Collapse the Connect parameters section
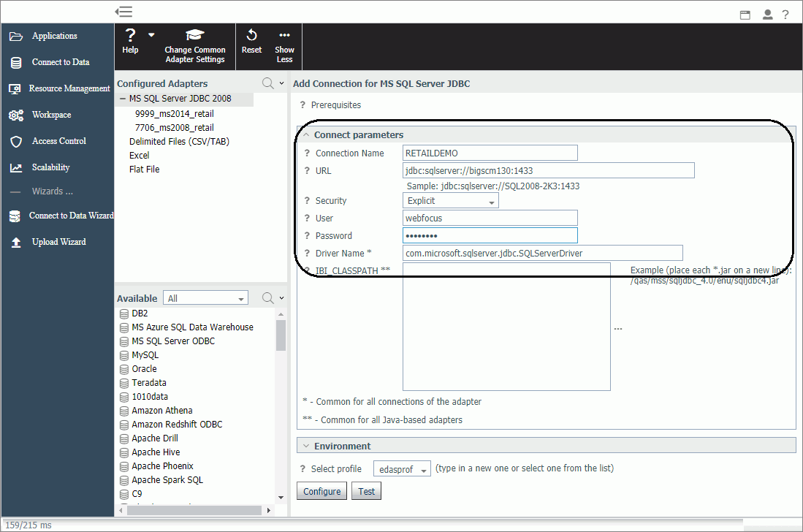 pos(306,134)
